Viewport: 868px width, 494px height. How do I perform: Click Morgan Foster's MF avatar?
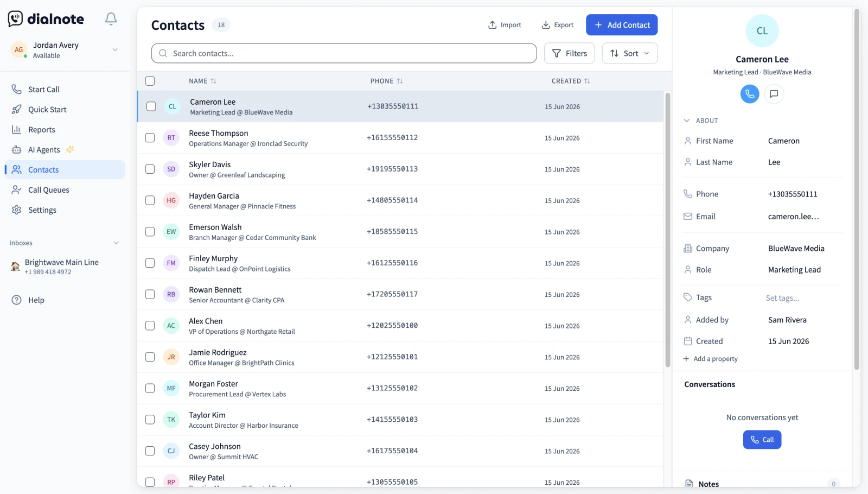171,388
